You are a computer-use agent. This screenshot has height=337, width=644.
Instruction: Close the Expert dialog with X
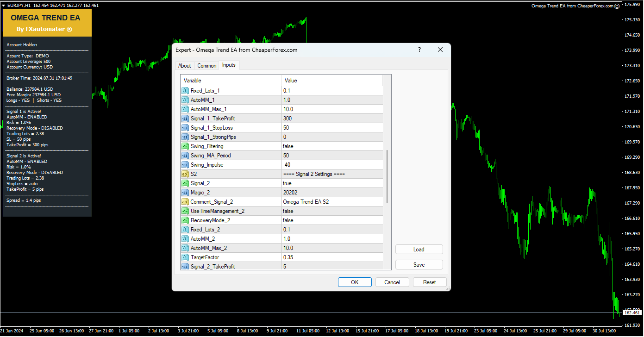tap(440, 50)
